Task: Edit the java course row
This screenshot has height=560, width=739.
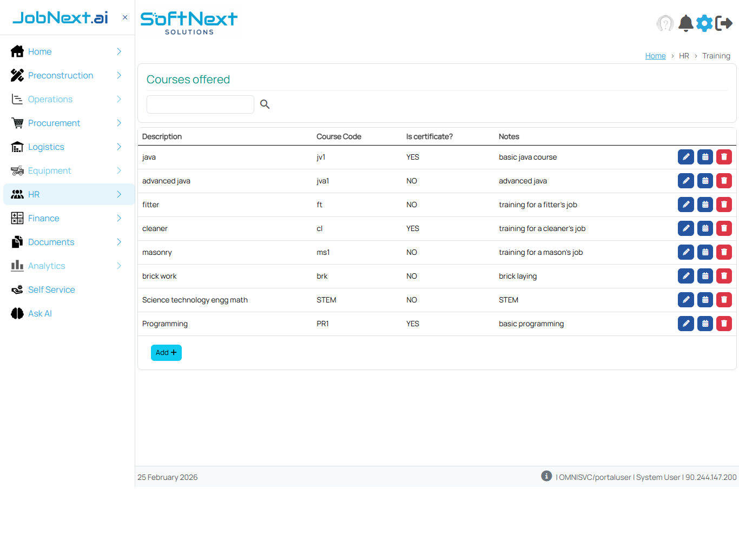Action: click(x=685, y=157)
